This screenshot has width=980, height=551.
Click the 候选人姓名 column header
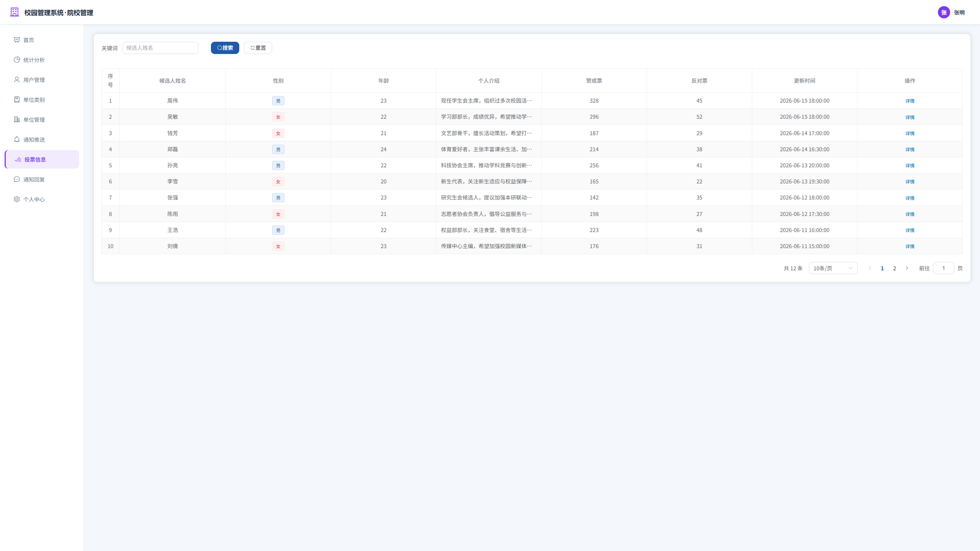(x=173, y=81)
